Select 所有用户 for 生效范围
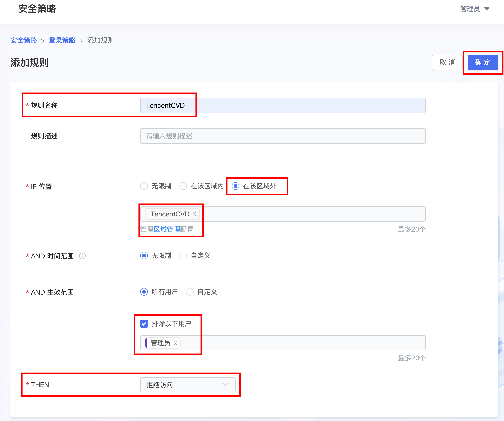This screenshot has width=504, height=421. pos(144,292)
